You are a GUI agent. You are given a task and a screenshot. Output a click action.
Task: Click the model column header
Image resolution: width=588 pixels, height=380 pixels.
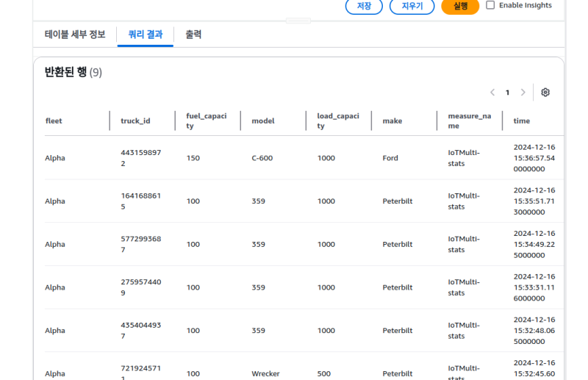[x=262, y=121]
